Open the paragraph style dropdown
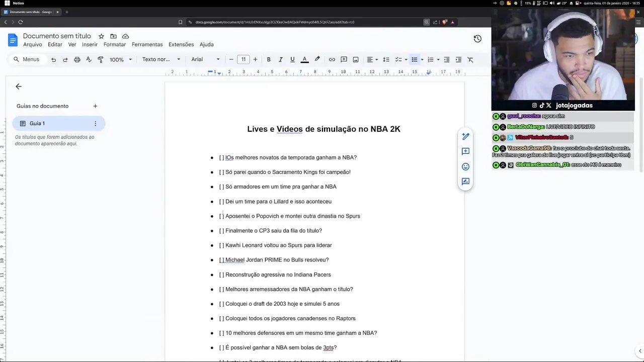The width and height of the screenshot is (644, 362). [x=161, y=59]
